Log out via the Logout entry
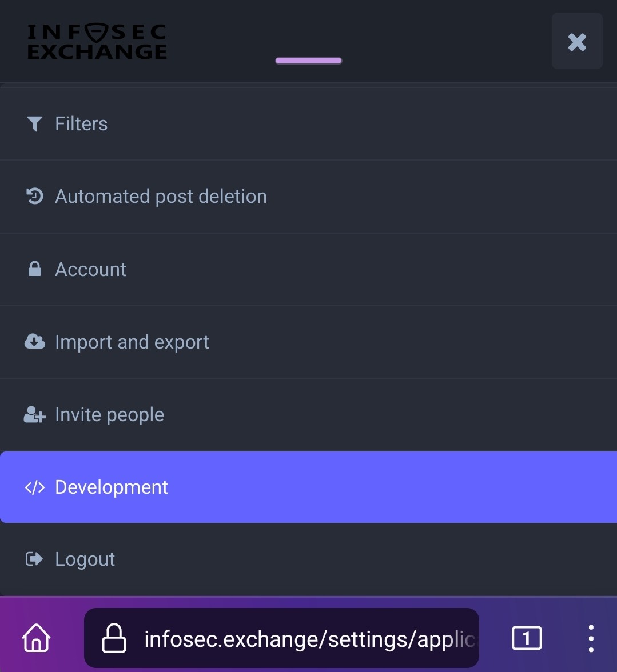 (x=85, y=559)
